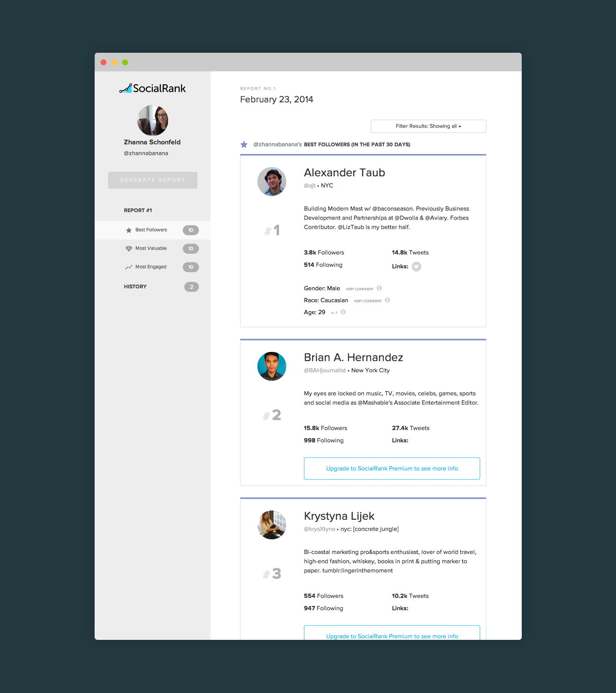The width and height of the screenshot is (616, 693).
Task: Select the Most Engaged menu item
Action: 153,267
